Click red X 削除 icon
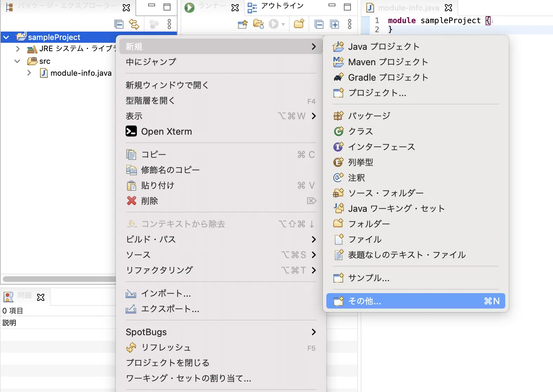Screen dimensions: 553x392 131,201
